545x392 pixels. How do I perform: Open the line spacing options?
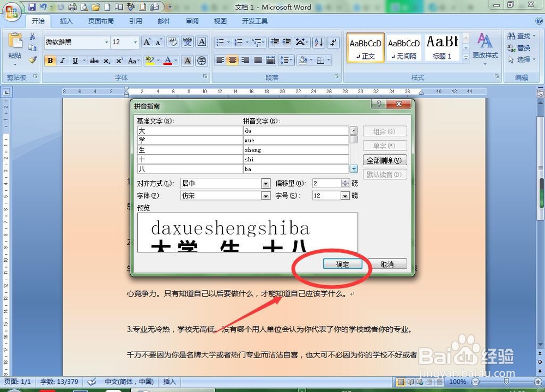287,60
